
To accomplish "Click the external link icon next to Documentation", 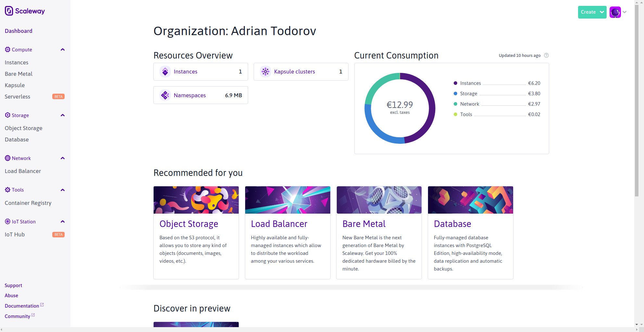I will pyautogui.click(x=42, y=305).
